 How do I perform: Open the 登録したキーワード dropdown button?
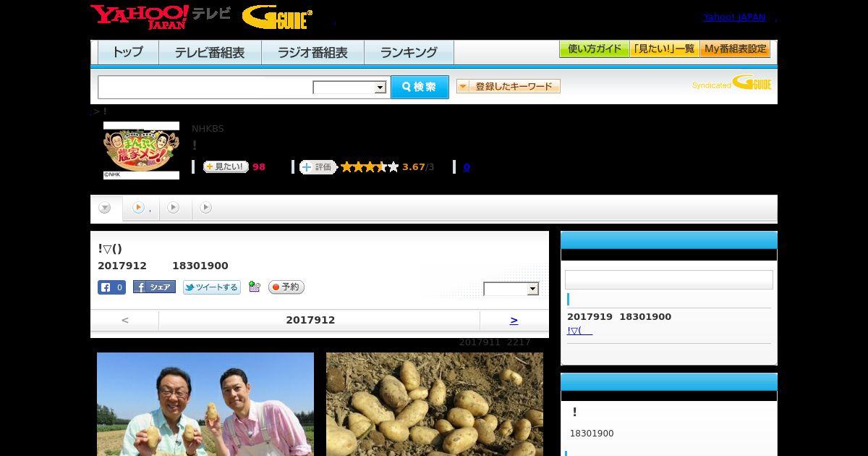[509, 86]
